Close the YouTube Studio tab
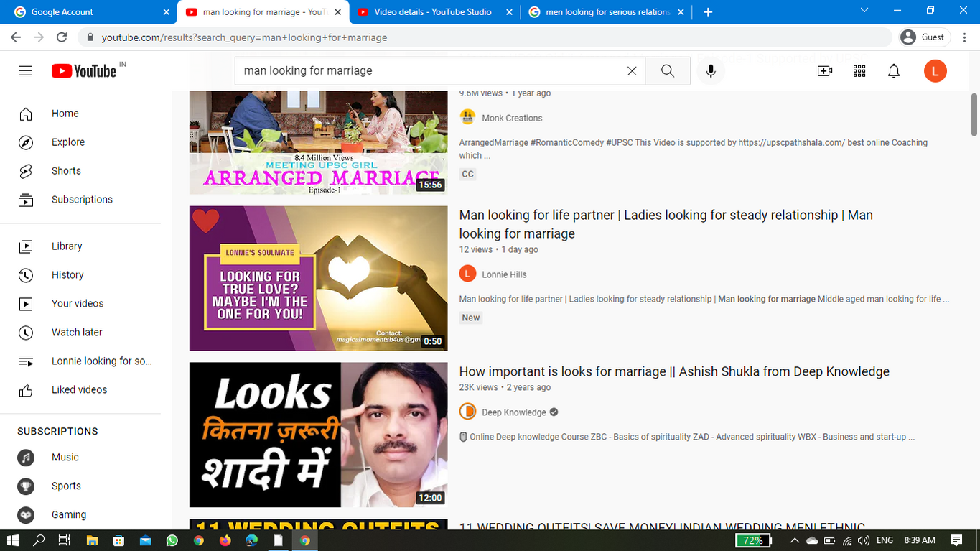The height and width of the screenshot is (551, 980). 510,12
